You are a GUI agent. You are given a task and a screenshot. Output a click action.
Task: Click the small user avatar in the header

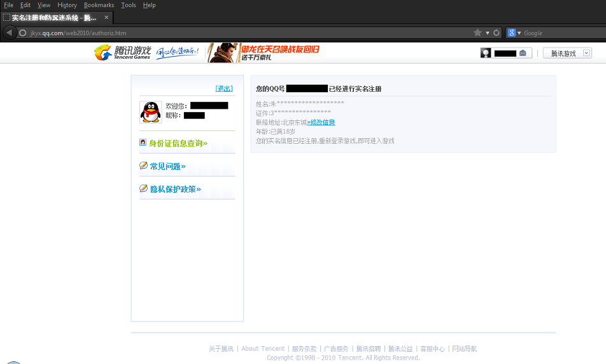486,53
